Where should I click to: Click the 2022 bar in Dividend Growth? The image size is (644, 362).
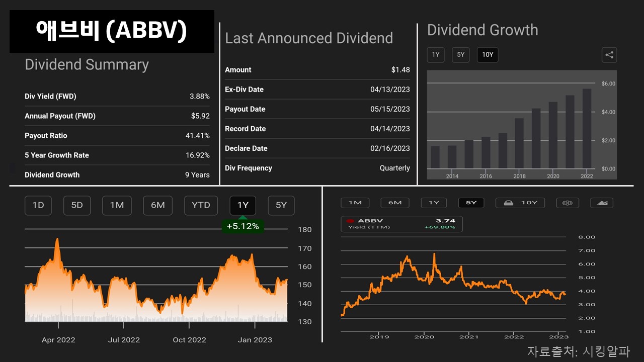[587, 129]
